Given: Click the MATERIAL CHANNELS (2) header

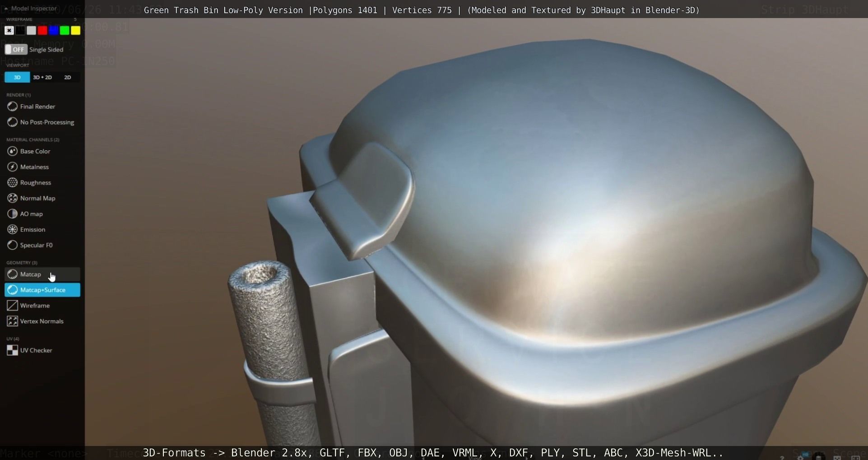Looking at the screenshot, I should [x=33, y=139].
